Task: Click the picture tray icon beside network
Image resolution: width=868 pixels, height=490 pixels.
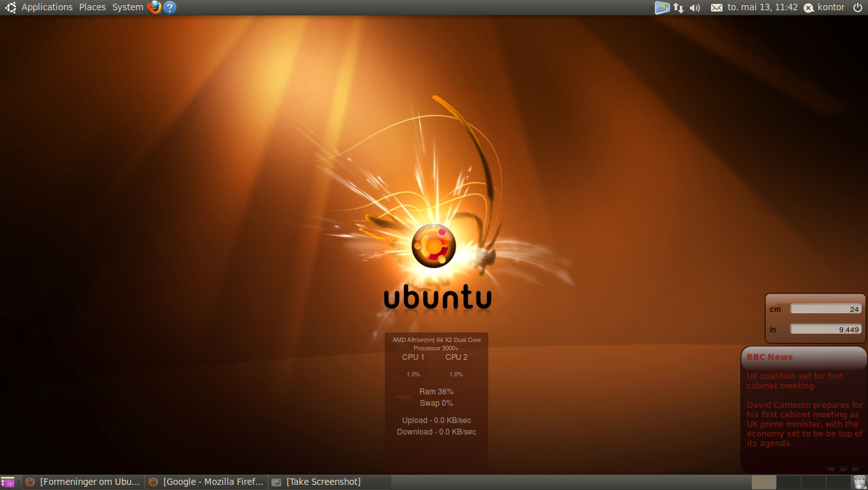Action: 662,8
